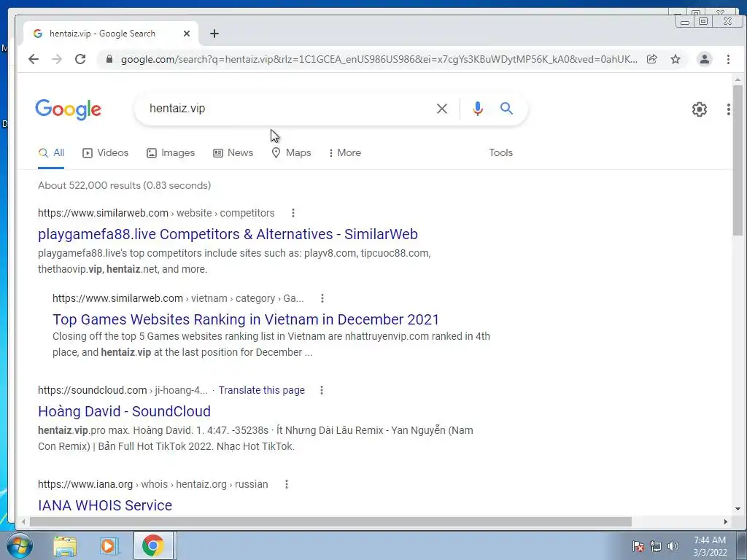Open options for the iana.org result
This screenshot has width=747, height=560.
pos(286,484)
